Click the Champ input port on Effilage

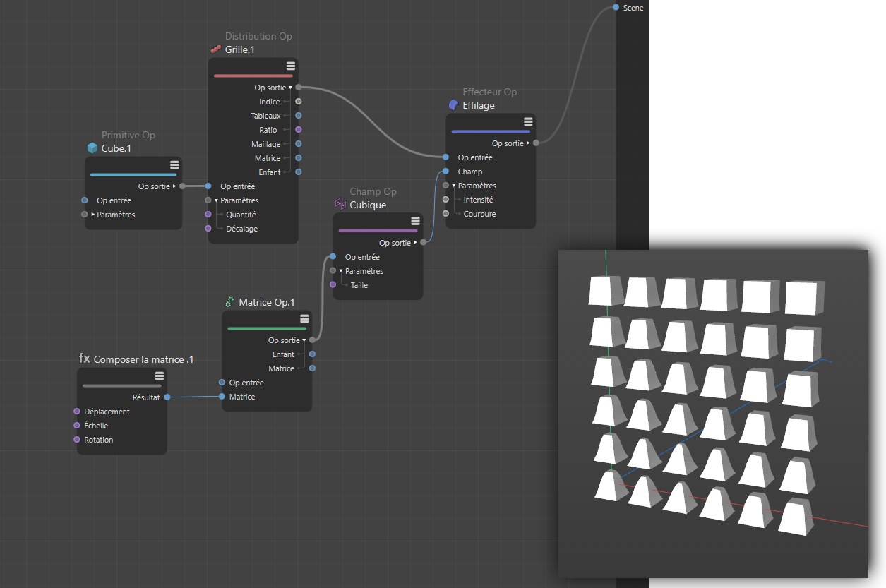445,172
